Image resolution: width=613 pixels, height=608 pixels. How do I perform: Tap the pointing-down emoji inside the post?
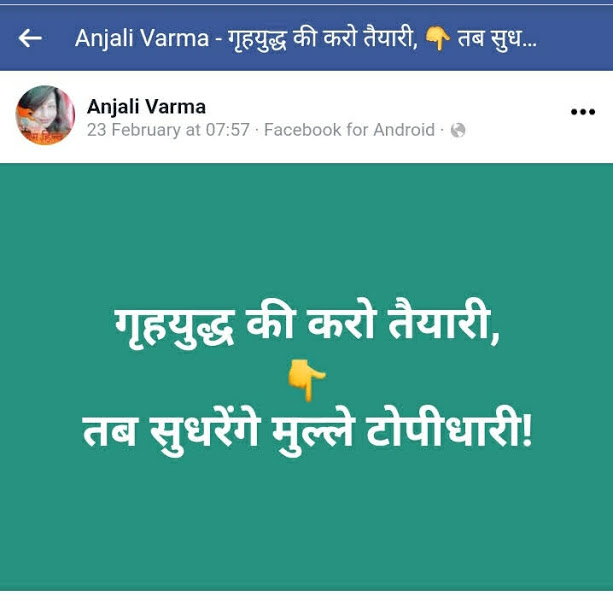click(x=306, y=380)
